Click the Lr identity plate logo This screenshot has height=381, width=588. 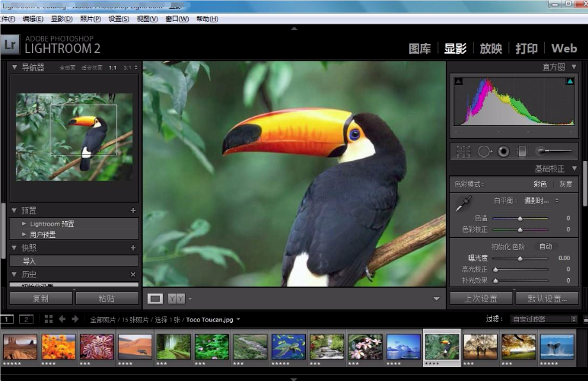pos(10,45)
